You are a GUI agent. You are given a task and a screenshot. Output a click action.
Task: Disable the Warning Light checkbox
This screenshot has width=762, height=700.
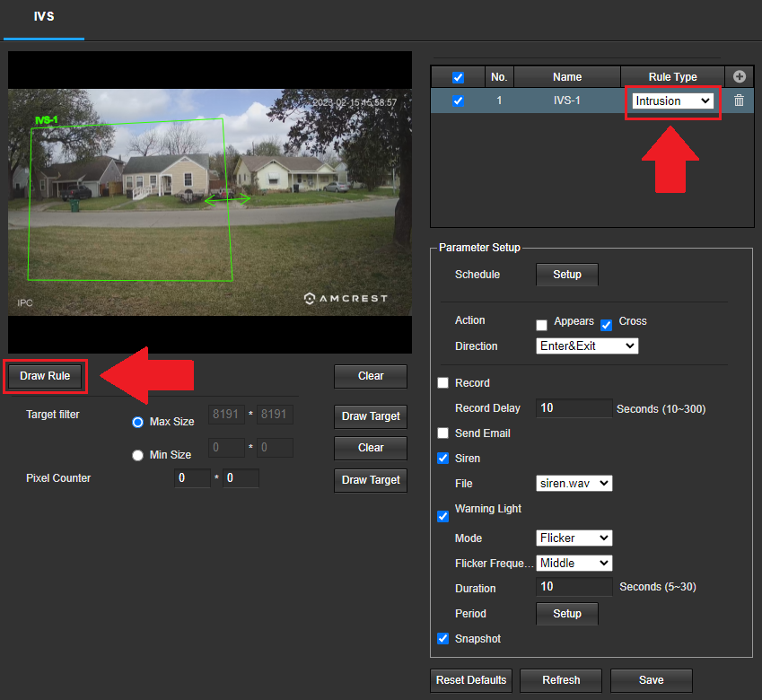[442, 516]
